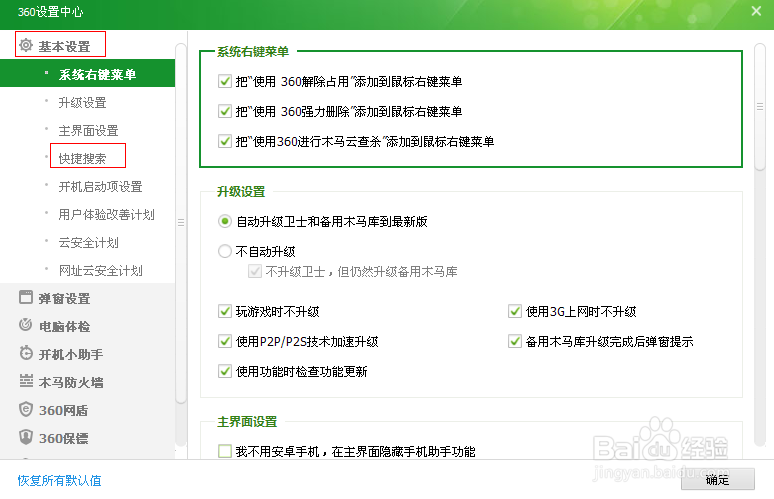
Task: Click the 系统右键菜单 group heading
Action: pos(253,51)
